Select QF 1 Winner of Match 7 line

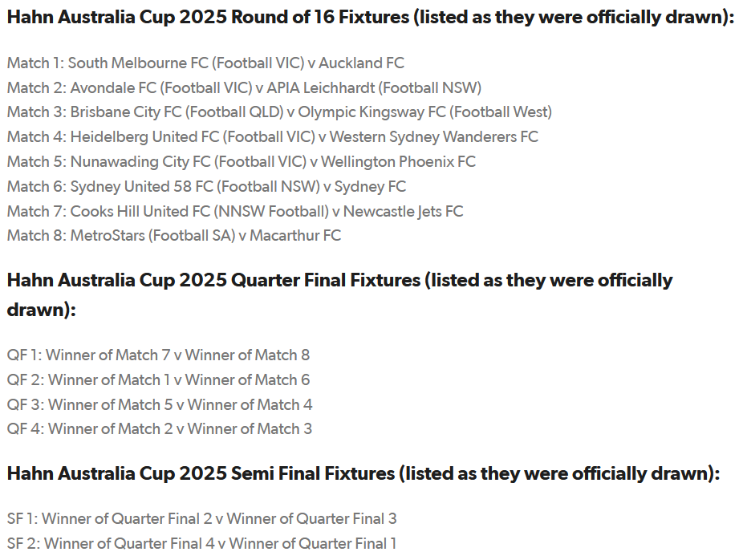(158, 355)
